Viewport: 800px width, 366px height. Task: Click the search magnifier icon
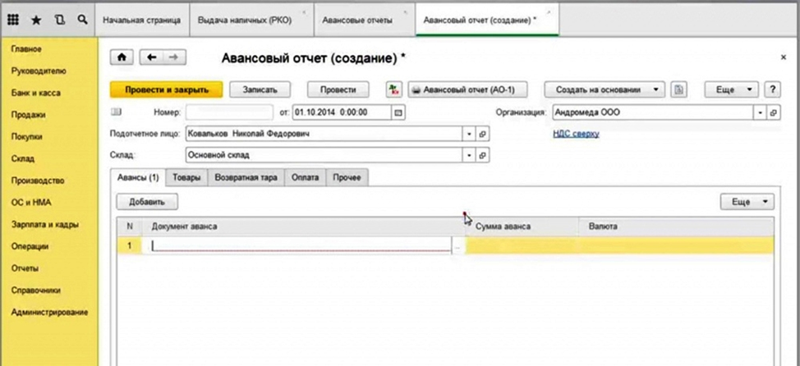pyautogui.click(x=82, y=20)
